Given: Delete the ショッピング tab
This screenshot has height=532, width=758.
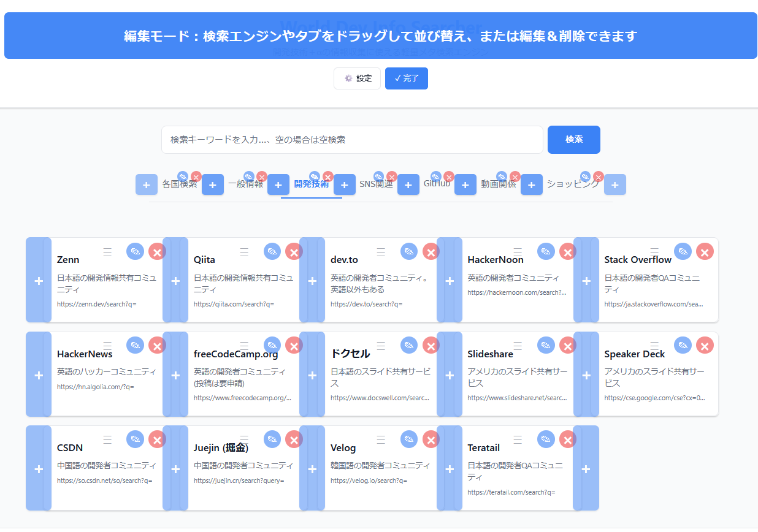Looking at the screenshot, I should pyautogui.click(x=599, y=177).
